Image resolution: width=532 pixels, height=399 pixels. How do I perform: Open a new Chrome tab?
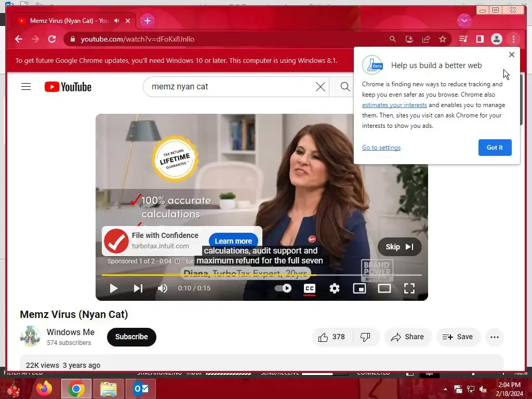coord(147,21)
